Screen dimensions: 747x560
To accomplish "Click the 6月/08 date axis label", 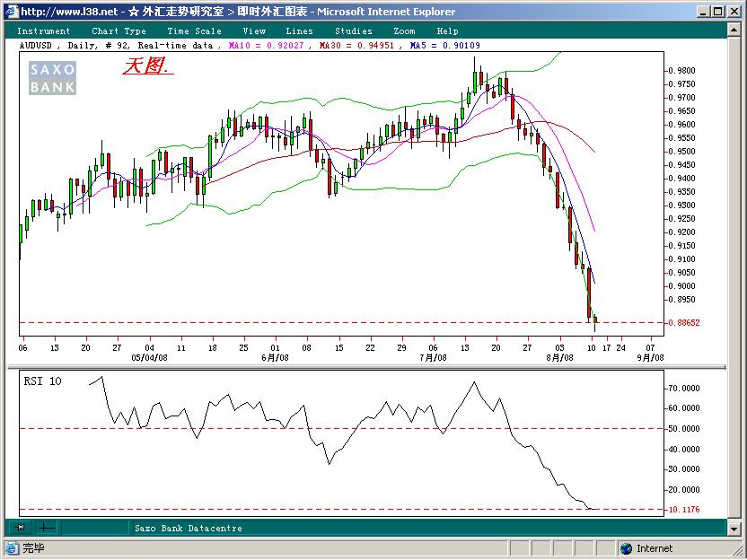I will (x=276, y=357).
